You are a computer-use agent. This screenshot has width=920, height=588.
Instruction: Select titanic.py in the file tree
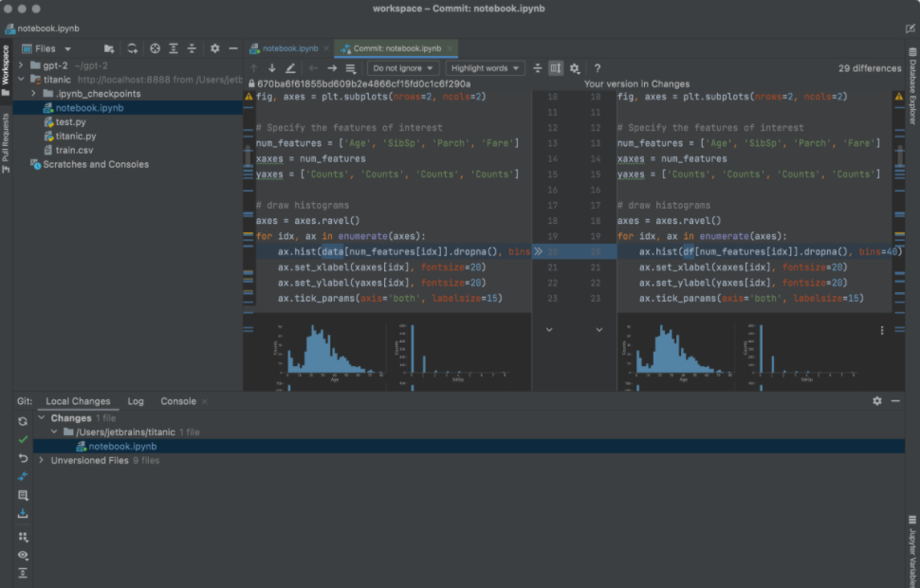tap(75, 137)
